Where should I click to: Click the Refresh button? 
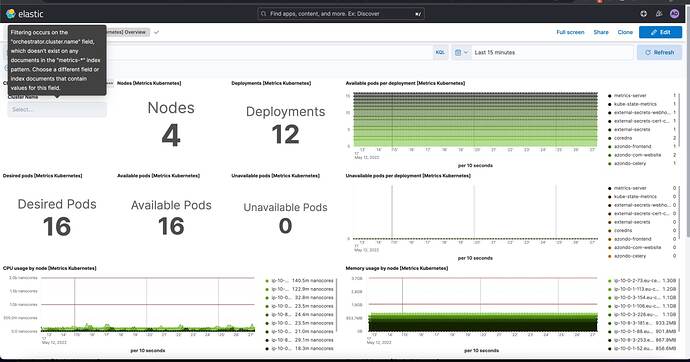click(660, 52)
